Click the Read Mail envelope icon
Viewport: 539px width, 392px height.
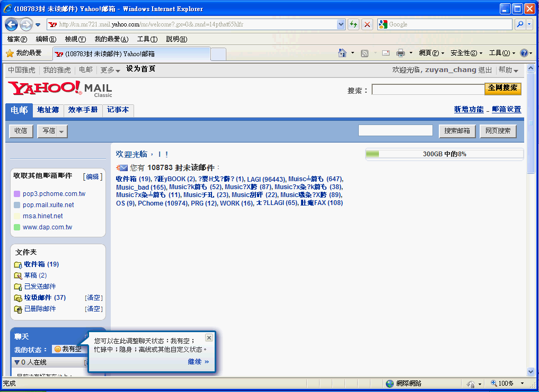tap(386, 53)
